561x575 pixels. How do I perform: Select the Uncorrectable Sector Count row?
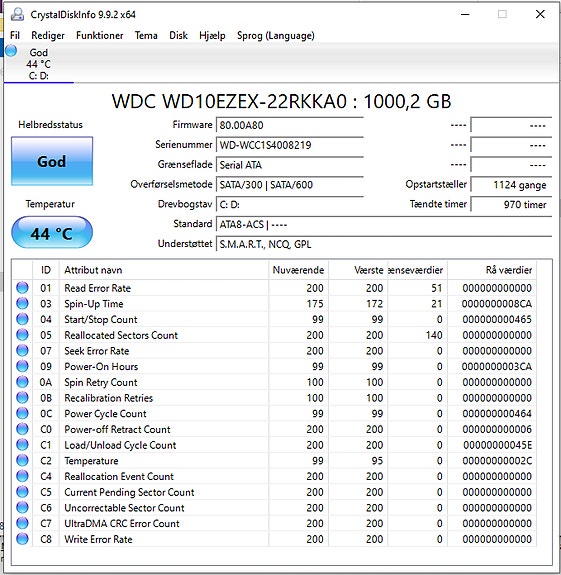pyautogui.click(x=274, y=508)
